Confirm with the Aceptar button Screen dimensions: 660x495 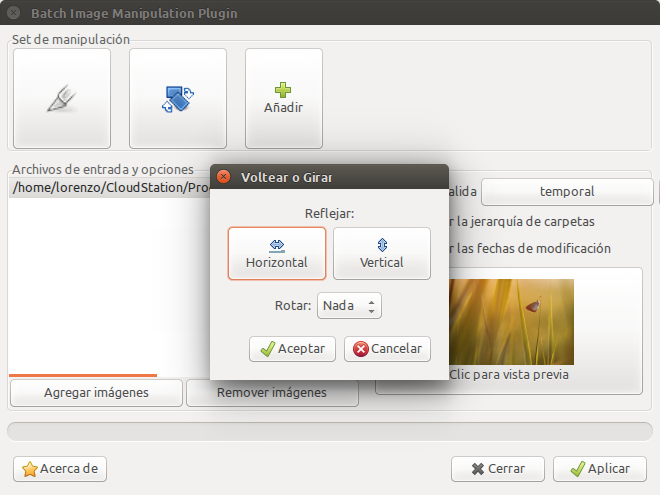[x=292, y=349]
